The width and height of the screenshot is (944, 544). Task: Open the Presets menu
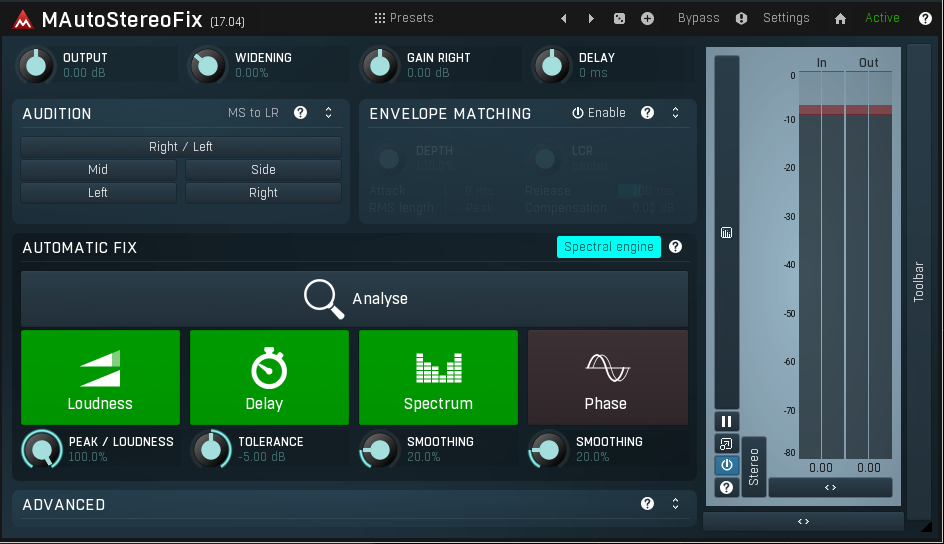[x=404, y=18]
